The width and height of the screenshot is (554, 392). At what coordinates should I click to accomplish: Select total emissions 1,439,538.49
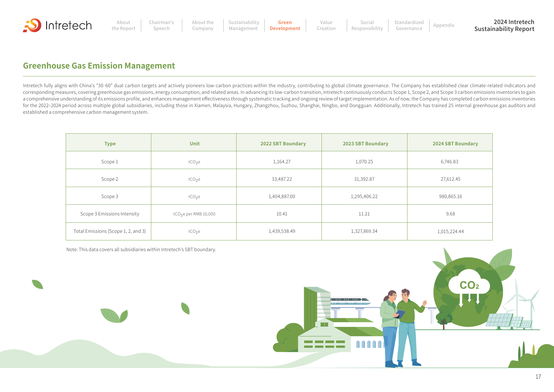pyautogui.click(x=282, y=231)
